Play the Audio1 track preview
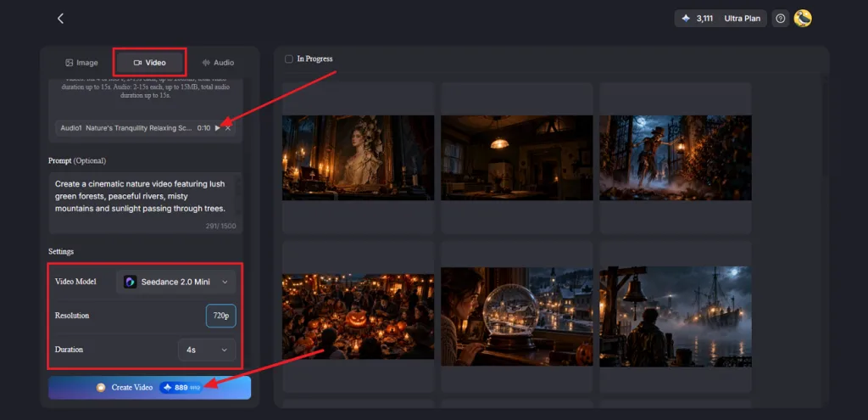Screen dimensions: 868x420 pos(218,128)
